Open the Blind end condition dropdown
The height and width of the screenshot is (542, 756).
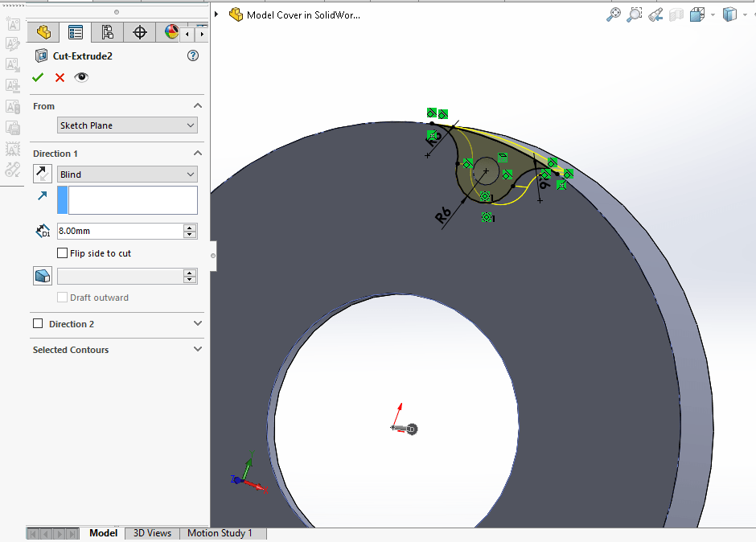127,175
